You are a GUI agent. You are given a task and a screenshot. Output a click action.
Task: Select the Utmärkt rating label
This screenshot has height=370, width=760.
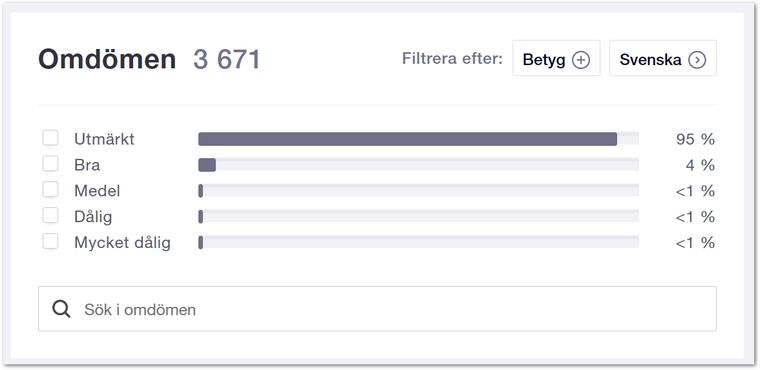point(104,140)
